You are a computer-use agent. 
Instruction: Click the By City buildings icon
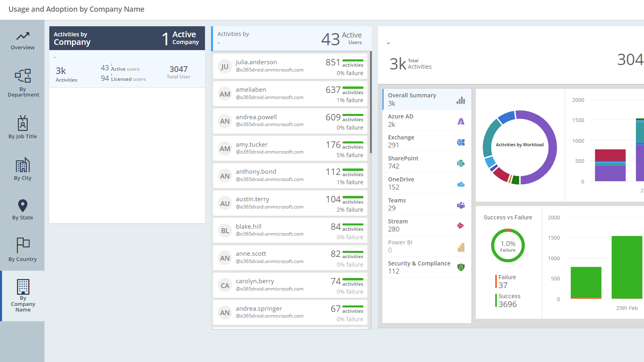click(x=23, y=165)
